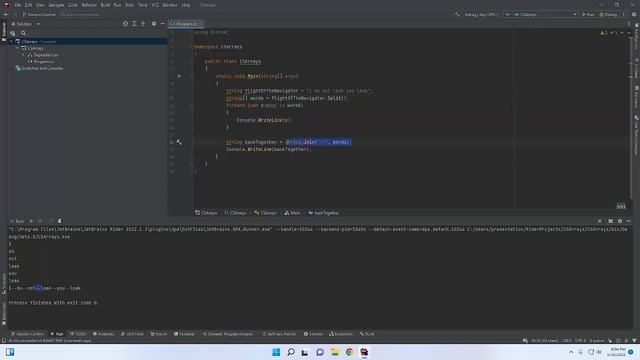Click the build hammer icon in top toolbar
The width and height of the screenshot is (640, 360).
[x=457, y=14]
